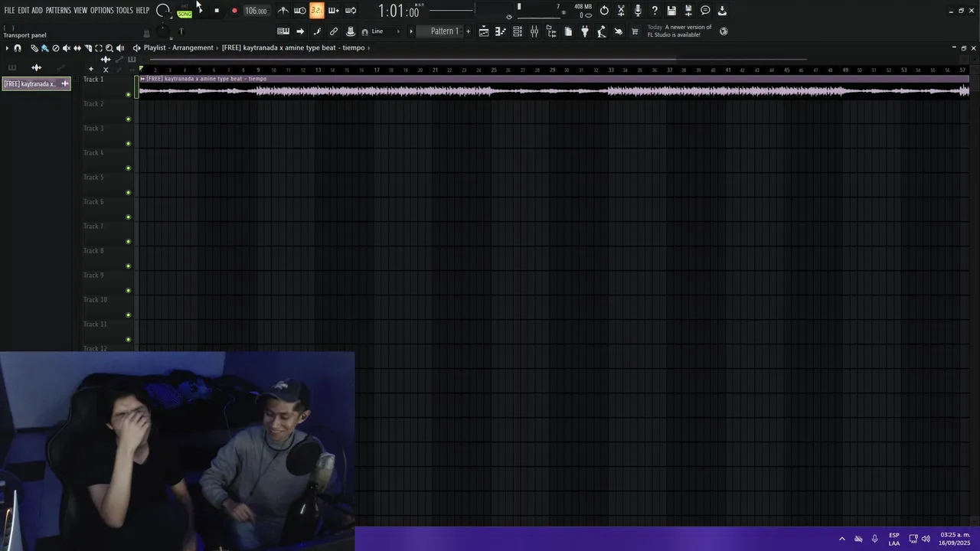Screen dimensions: 980x551
Task: Select the Paint brush tool in playlist
Action: coord(44,48)
